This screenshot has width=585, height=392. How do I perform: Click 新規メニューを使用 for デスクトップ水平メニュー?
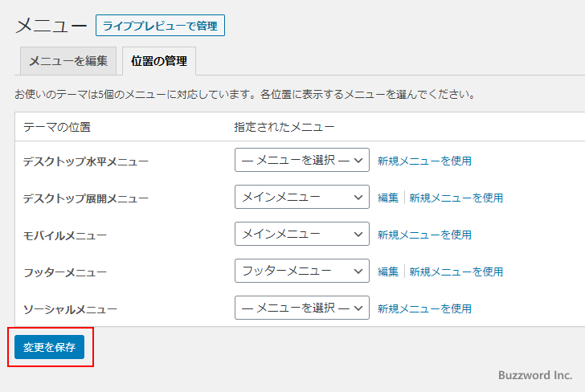tap(424, 161)
